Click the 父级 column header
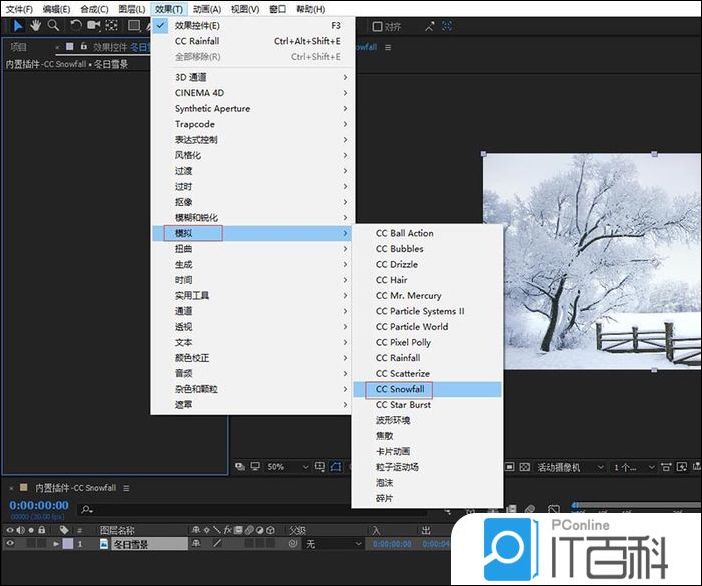702x586 pixels. coord(297,530)
